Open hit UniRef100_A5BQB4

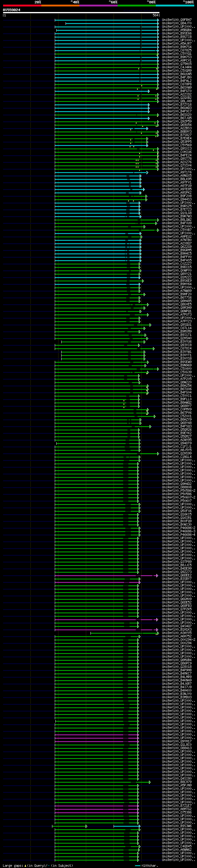tap(176, 30)
